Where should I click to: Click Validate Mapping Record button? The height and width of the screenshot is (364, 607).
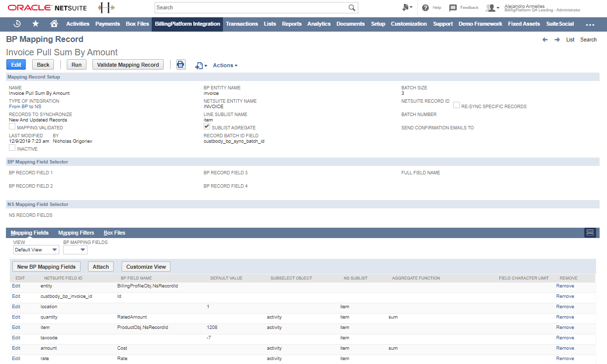(x=128, y=65)
